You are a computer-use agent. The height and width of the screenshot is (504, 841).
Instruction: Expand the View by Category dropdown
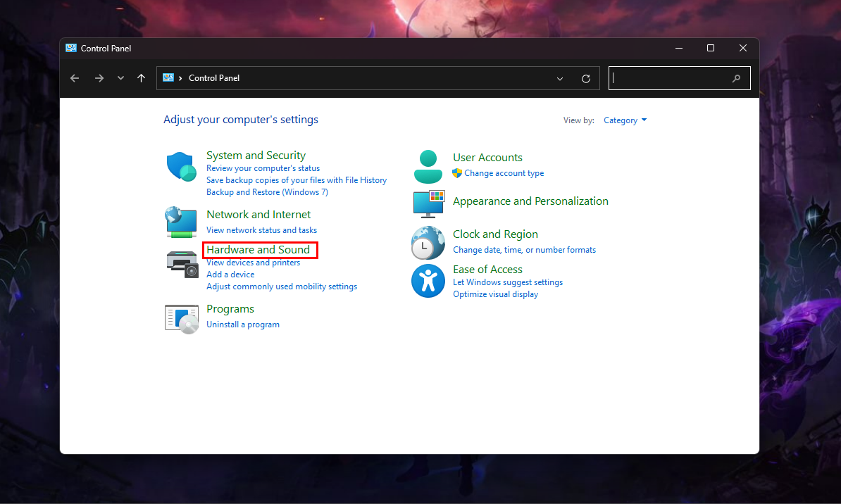tap(625, 120)
